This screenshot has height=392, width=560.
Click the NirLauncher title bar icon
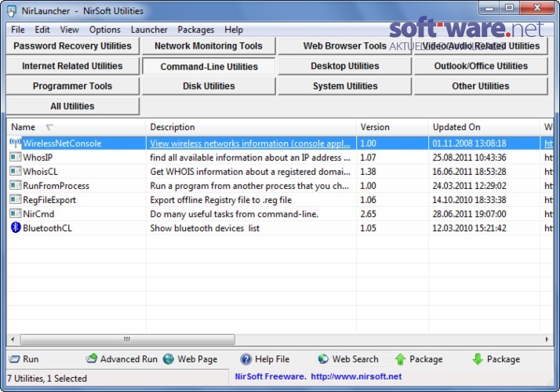(x=12, y=11)
